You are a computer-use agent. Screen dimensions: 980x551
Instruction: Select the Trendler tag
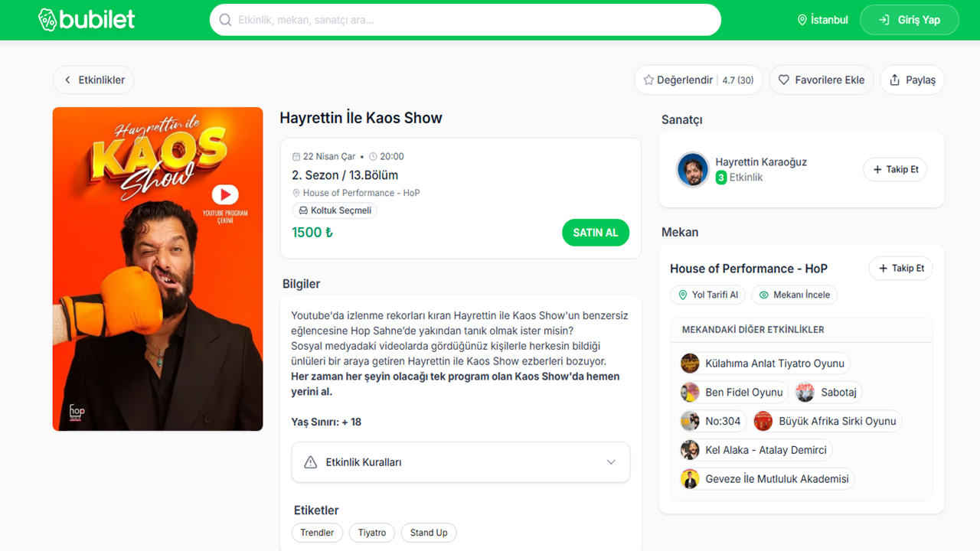coord(317,533)
